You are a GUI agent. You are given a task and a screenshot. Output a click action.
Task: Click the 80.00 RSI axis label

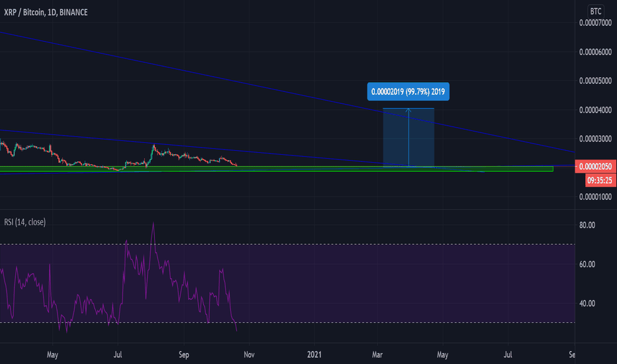pyautogui.click(x=587, y=225)
